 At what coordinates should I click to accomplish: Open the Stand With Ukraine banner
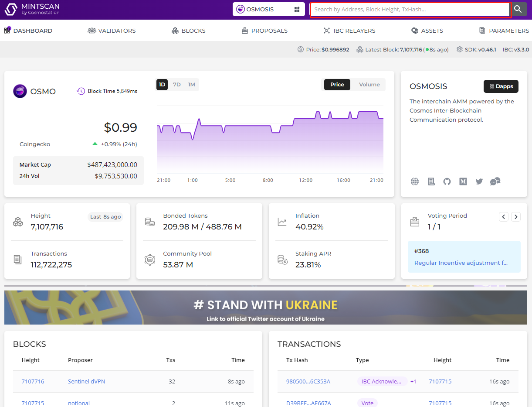[265, 308]
